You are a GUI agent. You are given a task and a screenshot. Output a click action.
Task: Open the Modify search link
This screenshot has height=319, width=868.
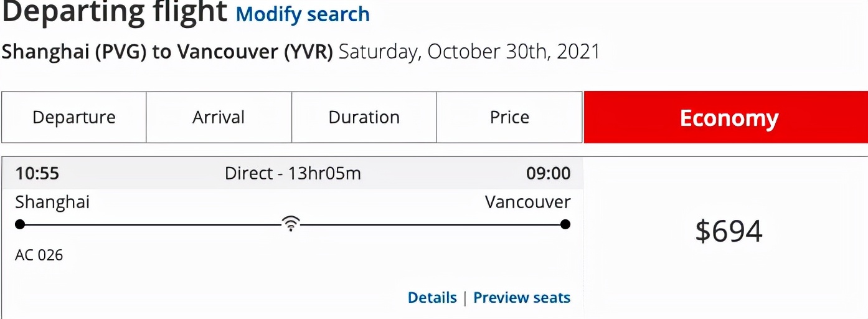pos(303,14)
